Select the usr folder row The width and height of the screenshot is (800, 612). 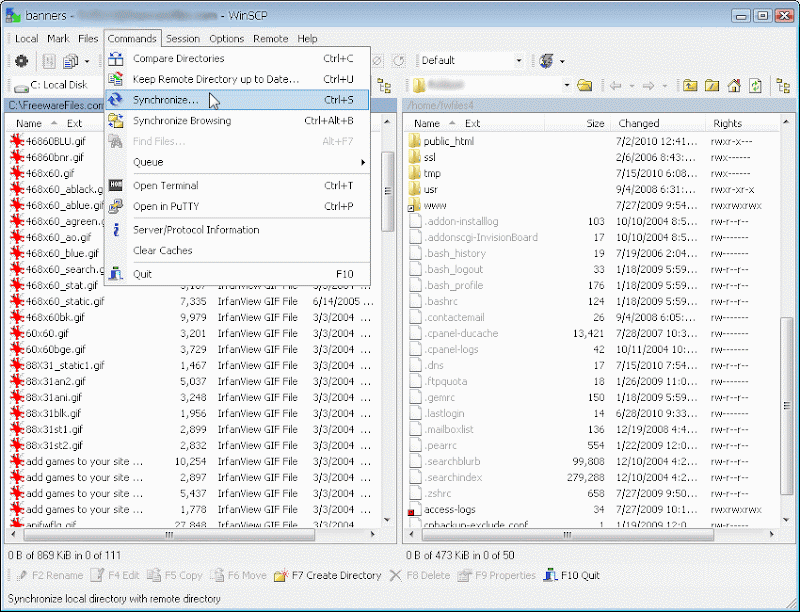click(x=591, y=189)
